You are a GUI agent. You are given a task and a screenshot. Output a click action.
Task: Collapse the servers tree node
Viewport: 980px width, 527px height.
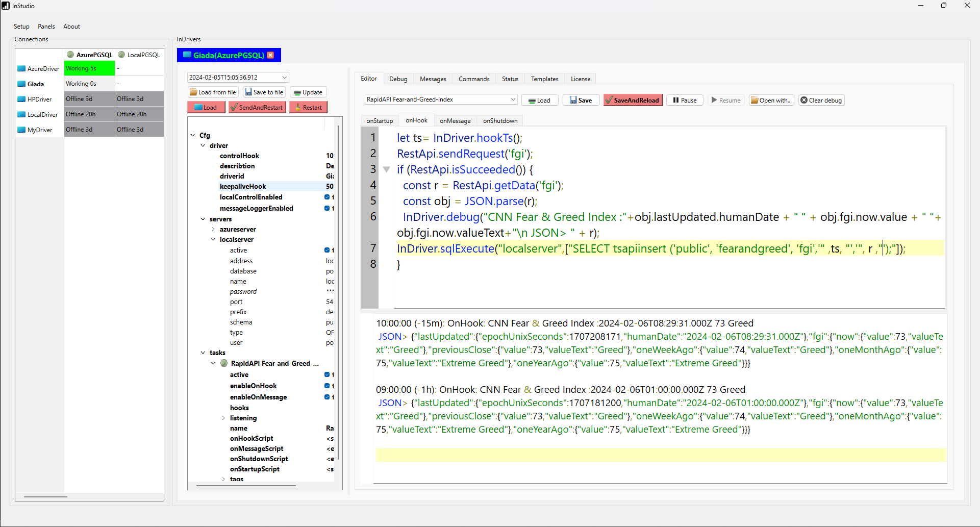click(x=203, y=219)
